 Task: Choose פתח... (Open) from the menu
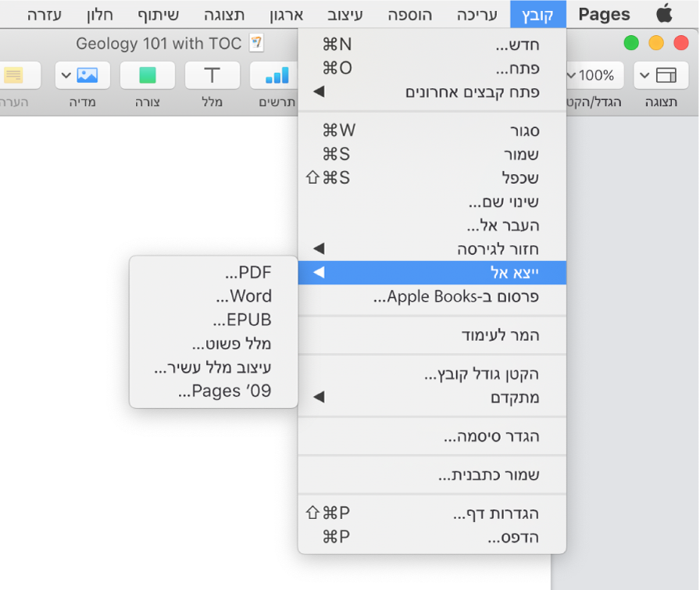432,68
